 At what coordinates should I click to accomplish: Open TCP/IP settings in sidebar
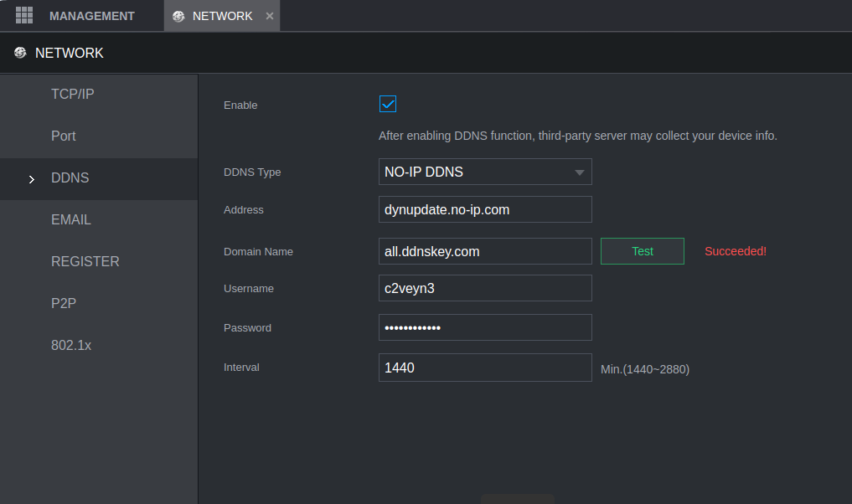73,94
